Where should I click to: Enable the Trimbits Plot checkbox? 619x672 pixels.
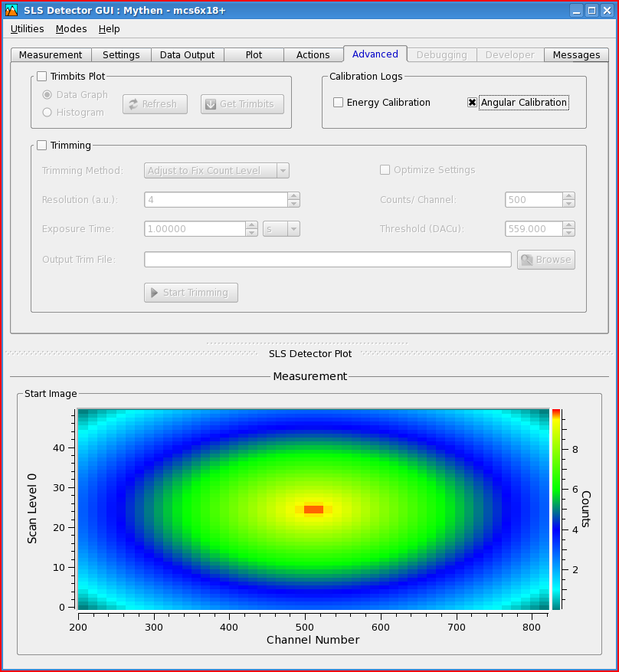pyautogui.click(x=42, y=77)
